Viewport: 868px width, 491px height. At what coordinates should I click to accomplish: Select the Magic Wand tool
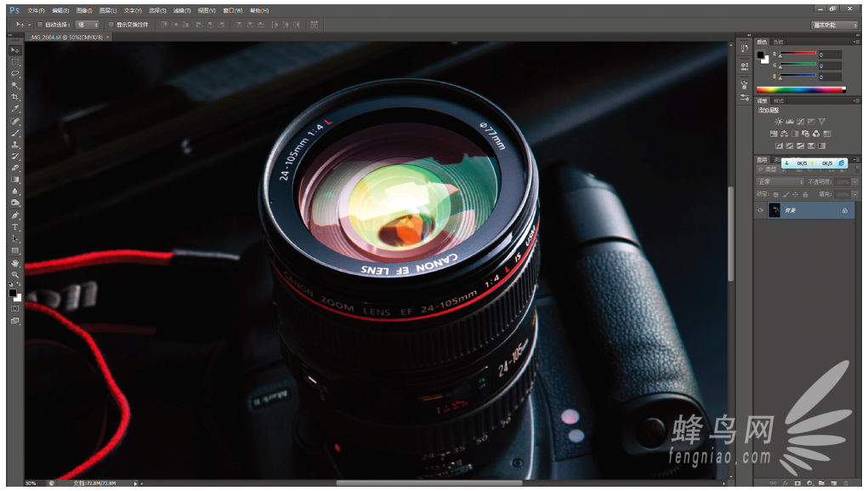click(15, 85)
